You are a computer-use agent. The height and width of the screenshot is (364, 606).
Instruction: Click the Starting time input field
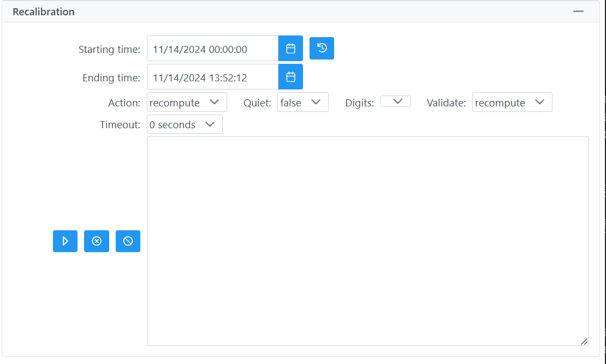[212, 49]
